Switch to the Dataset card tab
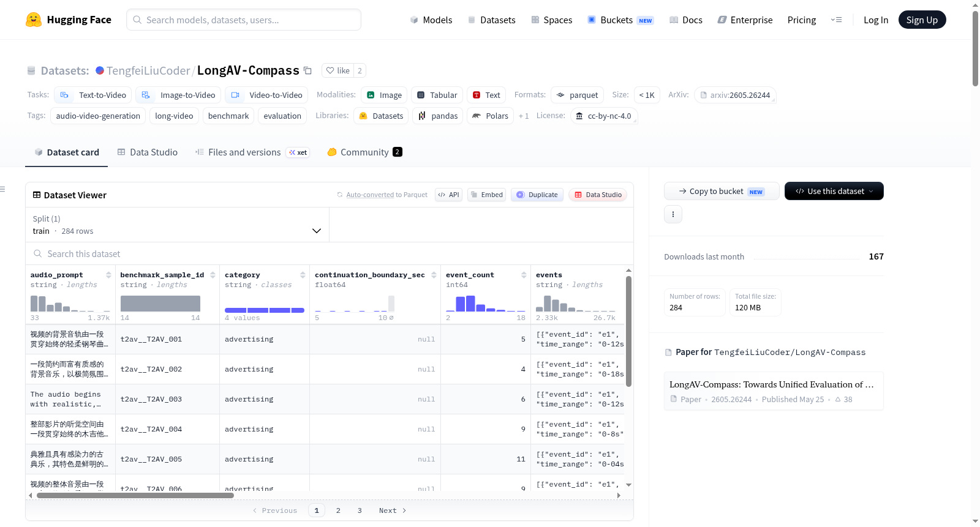Viewport: 980px width, 527px height. 66,152
